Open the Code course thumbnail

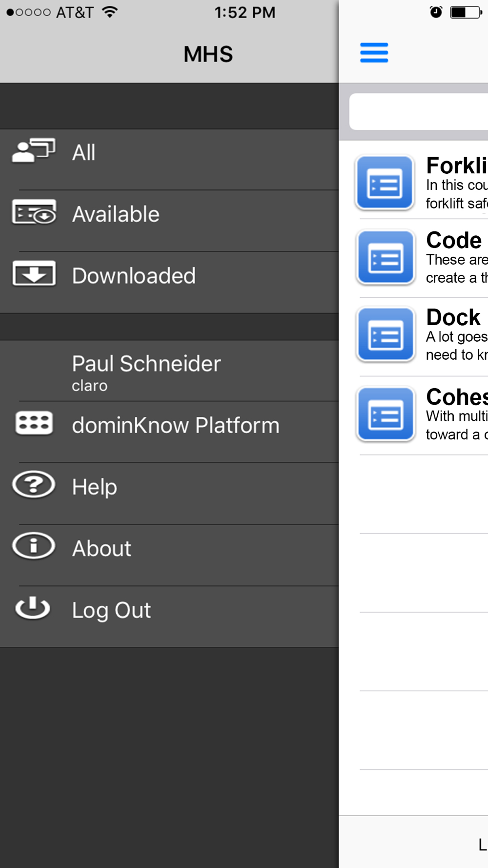385,257
